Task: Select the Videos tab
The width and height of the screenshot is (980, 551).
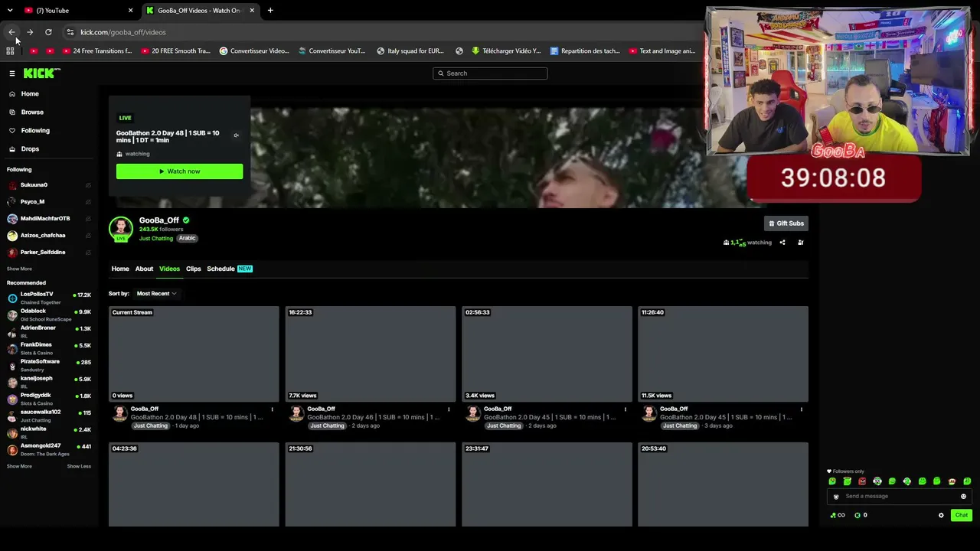Action: tap(169, 269)
